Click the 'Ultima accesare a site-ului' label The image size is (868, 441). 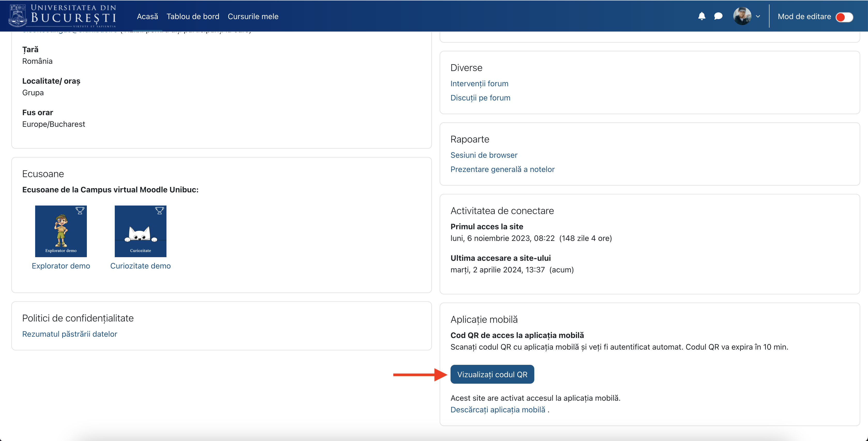[501, 258]
